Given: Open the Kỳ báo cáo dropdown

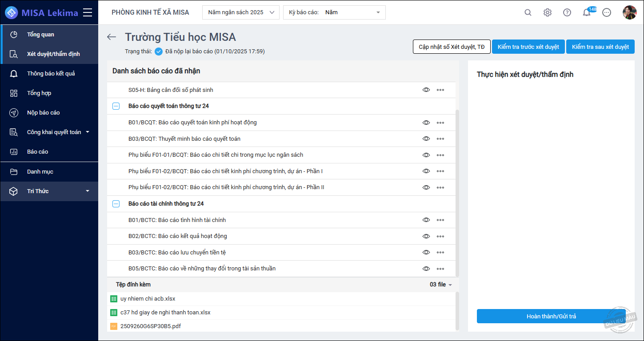Looking at the screenshot, I should click(x=334, y=12).
